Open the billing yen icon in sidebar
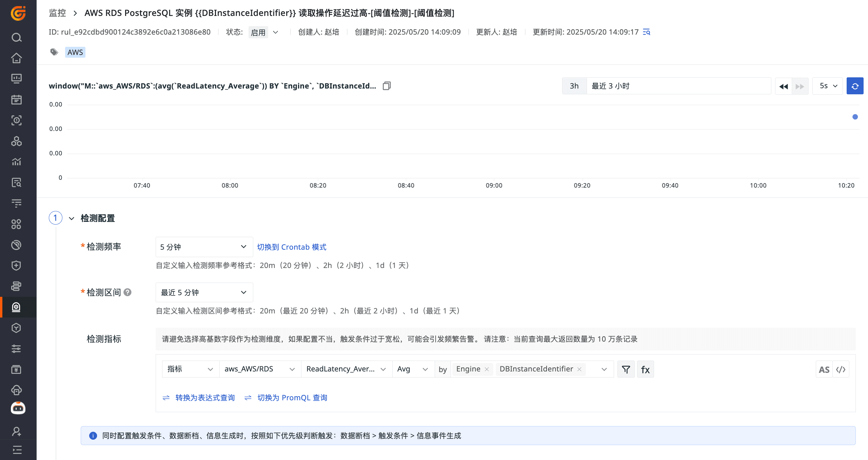Screen dimensions: 868x460 click(17, 369)
